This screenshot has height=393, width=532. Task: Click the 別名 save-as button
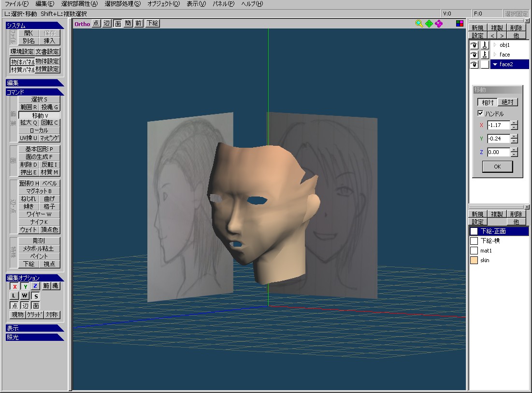click(29, 41)
